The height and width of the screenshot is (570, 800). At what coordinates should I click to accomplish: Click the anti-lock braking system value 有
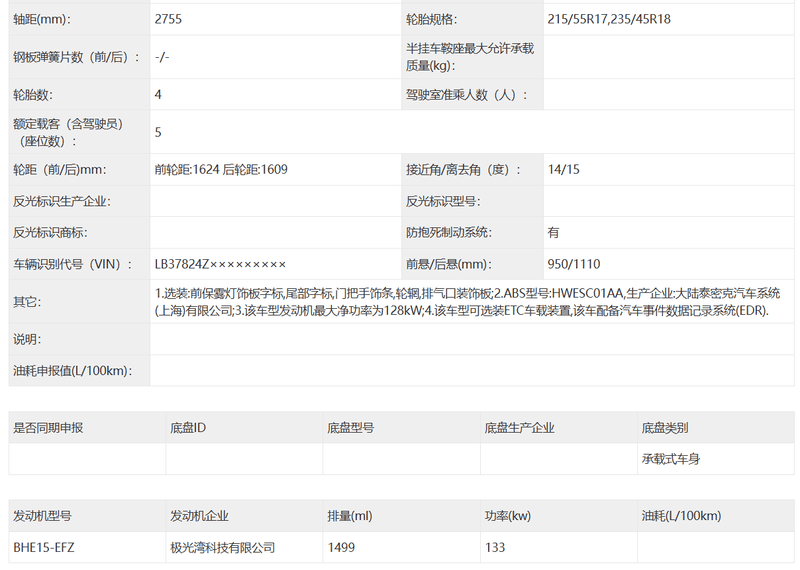click(x=554, y=232)
